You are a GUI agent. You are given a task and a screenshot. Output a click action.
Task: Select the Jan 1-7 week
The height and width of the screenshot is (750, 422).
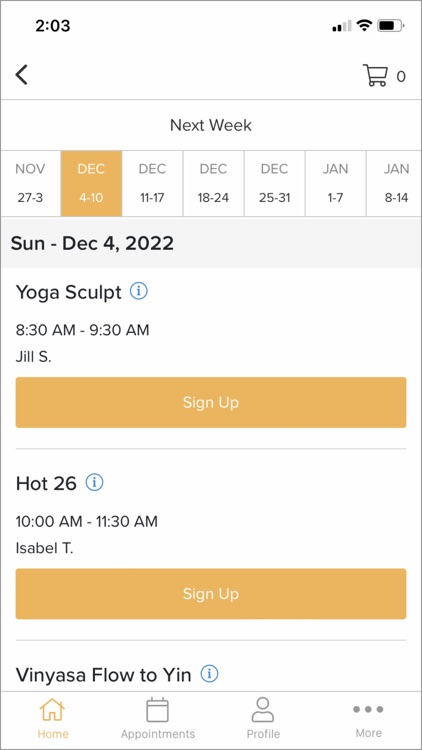coord(335,184)
